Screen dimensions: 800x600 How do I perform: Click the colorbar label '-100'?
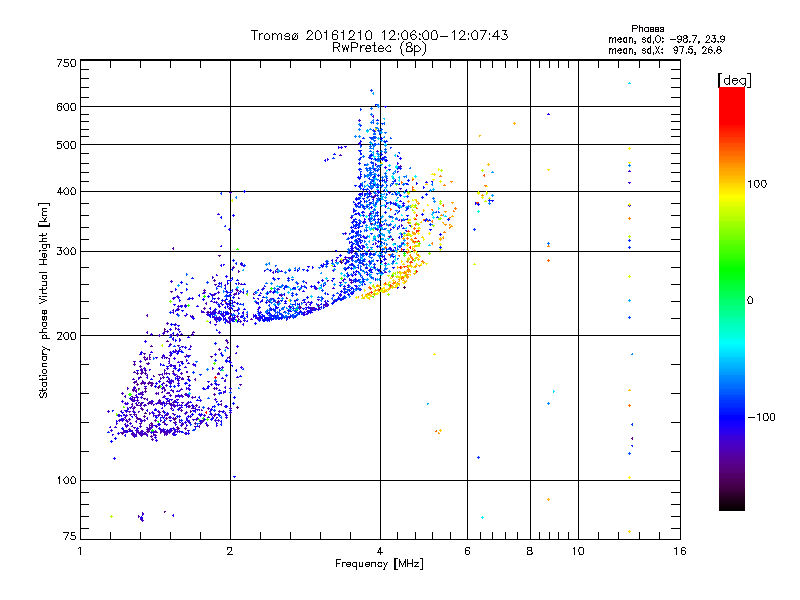[762, 417]
